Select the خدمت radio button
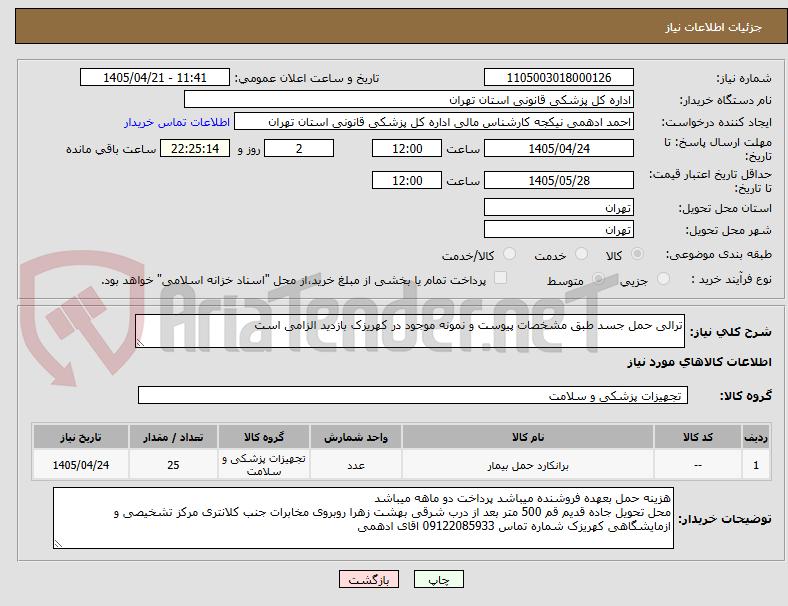This screenshot has width=788, height=606. [581, 254]
